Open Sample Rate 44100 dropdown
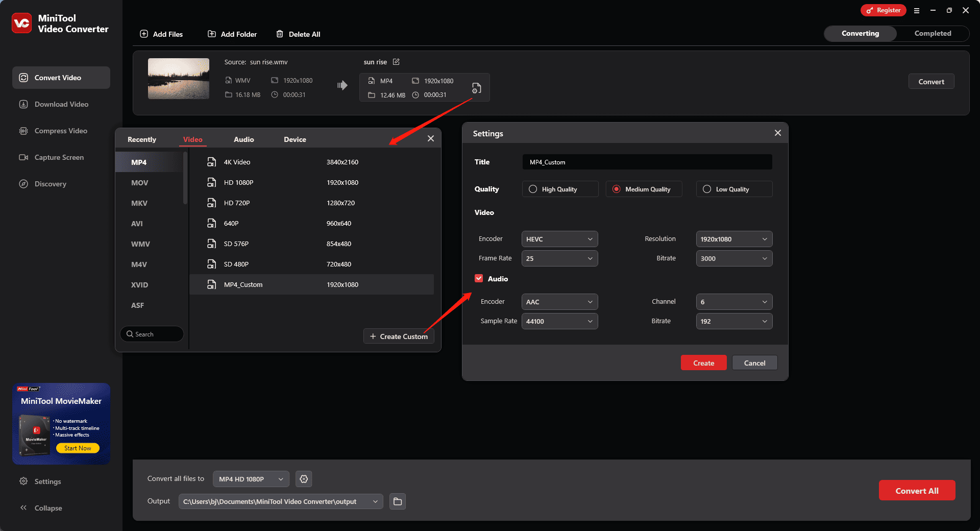Screen dimensions: 980x531 click(559, 321)
